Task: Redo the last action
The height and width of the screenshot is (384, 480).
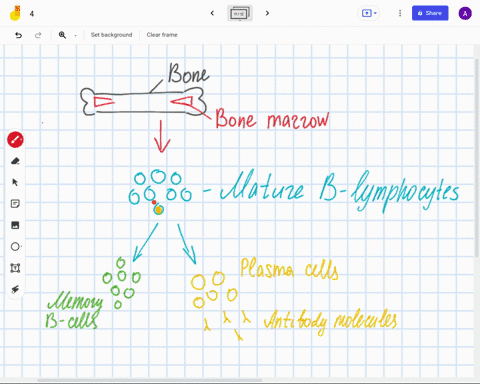Action: coord(38,35)
